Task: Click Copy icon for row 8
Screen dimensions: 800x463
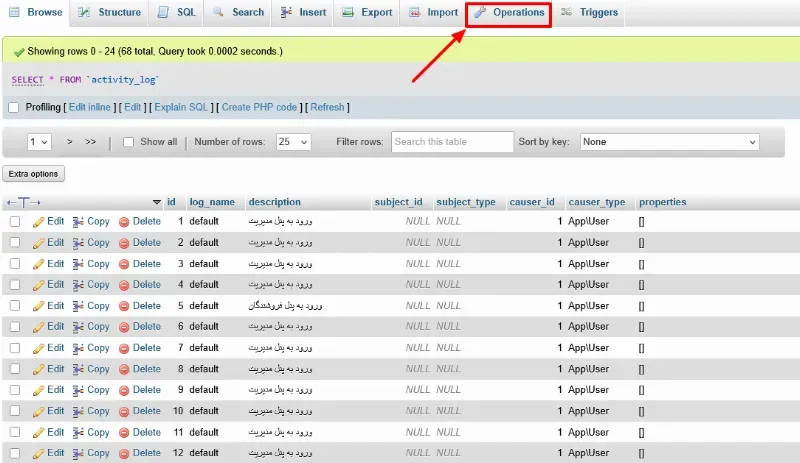Action: point(78,369)
